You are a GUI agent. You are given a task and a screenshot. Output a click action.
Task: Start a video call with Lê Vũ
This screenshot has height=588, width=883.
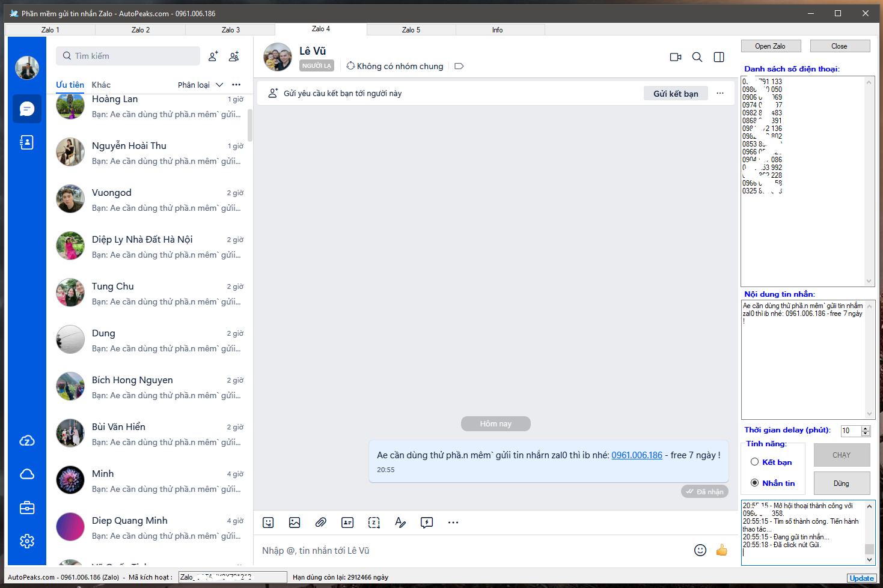675,57
